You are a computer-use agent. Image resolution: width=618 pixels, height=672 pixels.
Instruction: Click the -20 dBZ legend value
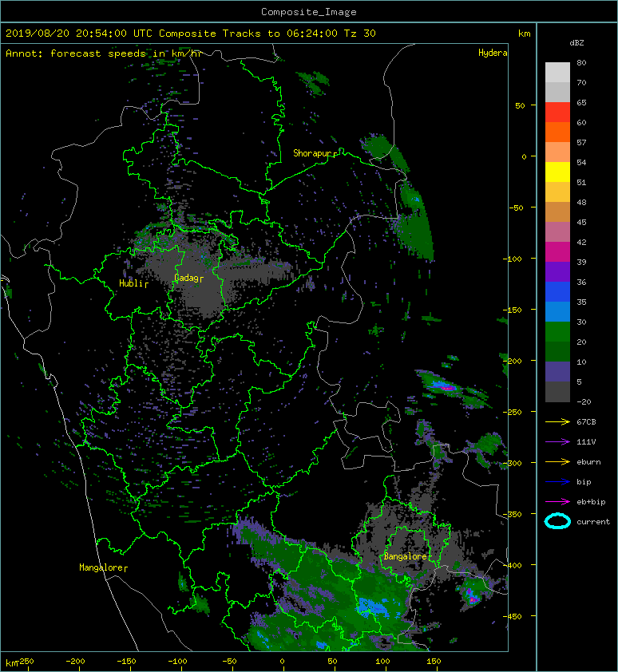click(x=584, y=402)
